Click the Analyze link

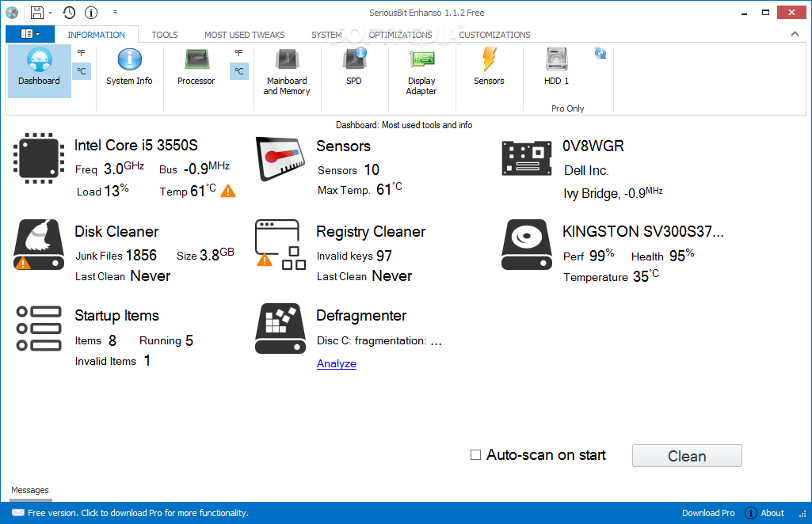337,363
